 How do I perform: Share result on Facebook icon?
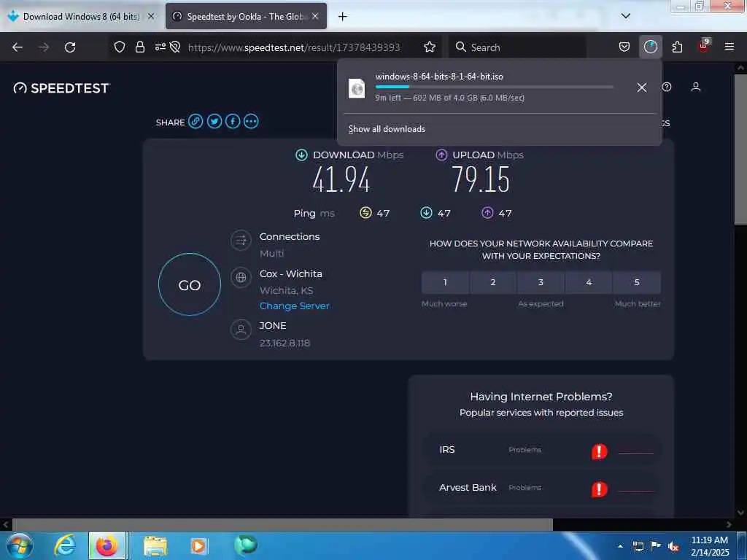[233, 122]
